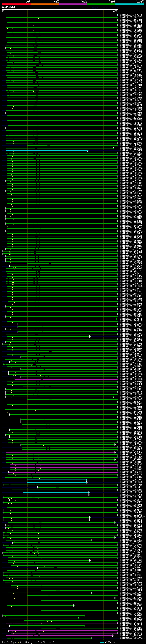This screenshot has width=146, height=644.
Task: Select hit label UniRef100_C6T3S3
Action: tap(131, 32)
